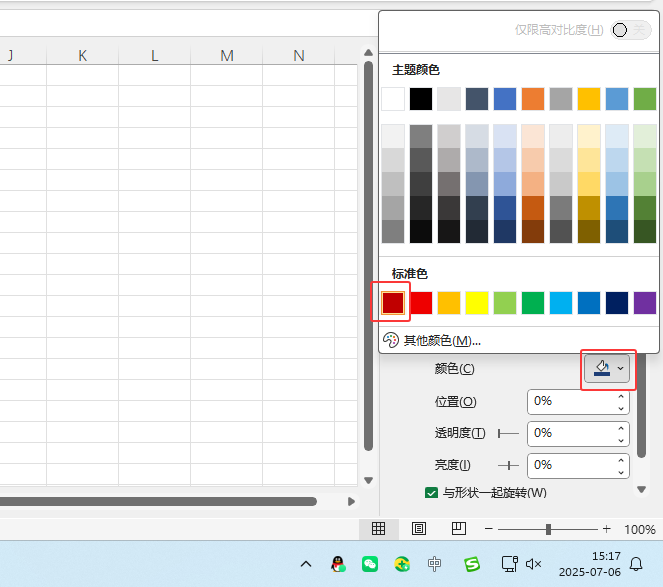This screenshot has width=663, height=587.
Task: Toggle the rotate with shape checkbox
Action: click(431, 493)
